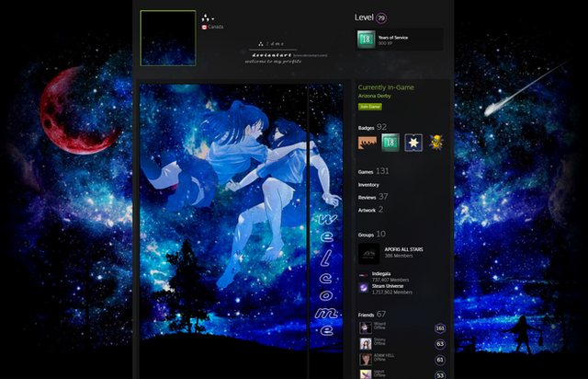Click the ADAM HELL friend avatar
This screenshot has width=588, height=379.
click(366, 360)
